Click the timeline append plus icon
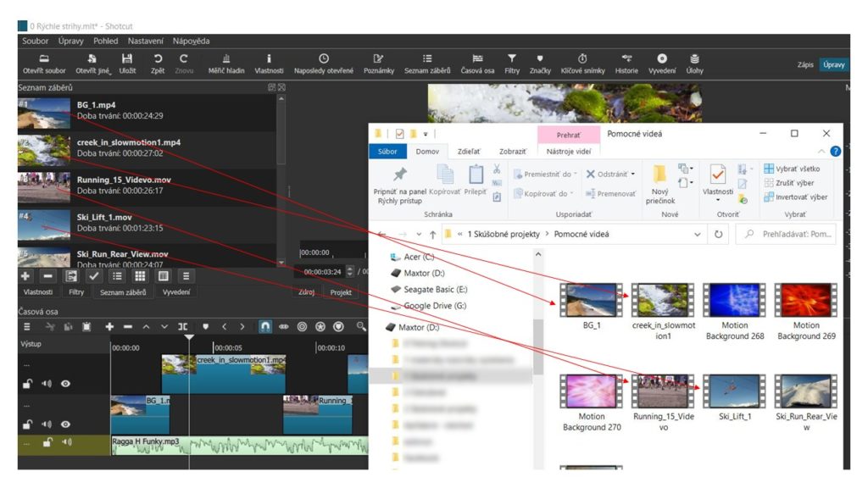The image size is (868, 488). click(x=109, y=327)
